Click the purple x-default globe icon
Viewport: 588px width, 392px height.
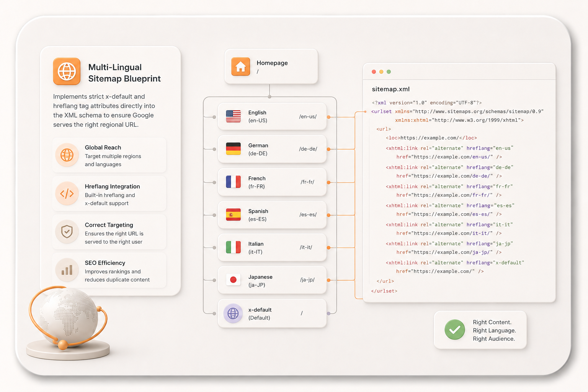click(233, 314)
